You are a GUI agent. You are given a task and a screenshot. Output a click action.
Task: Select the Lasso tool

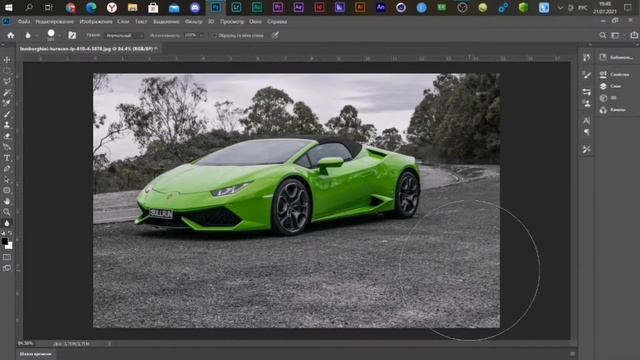[x=7, y=81]
